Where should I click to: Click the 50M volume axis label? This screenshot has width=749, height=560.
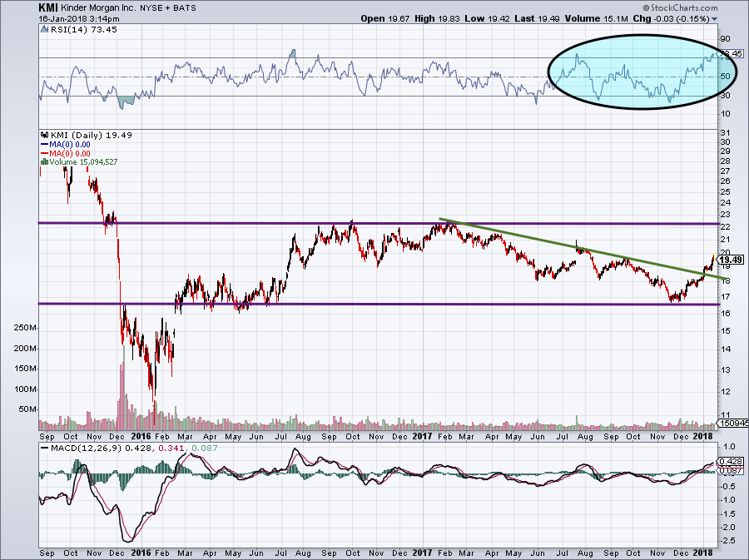click(27, 409)
